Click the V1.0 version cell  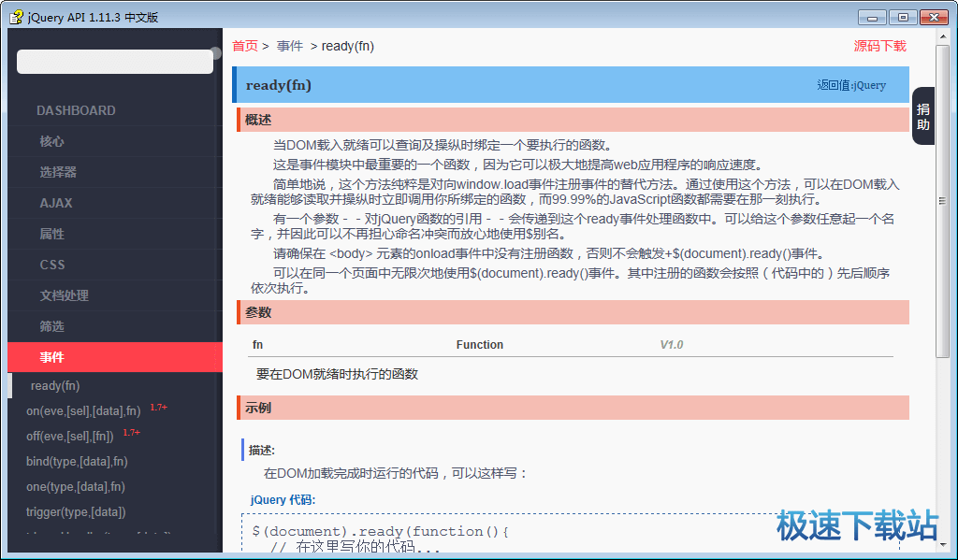(x=672, y=345)
